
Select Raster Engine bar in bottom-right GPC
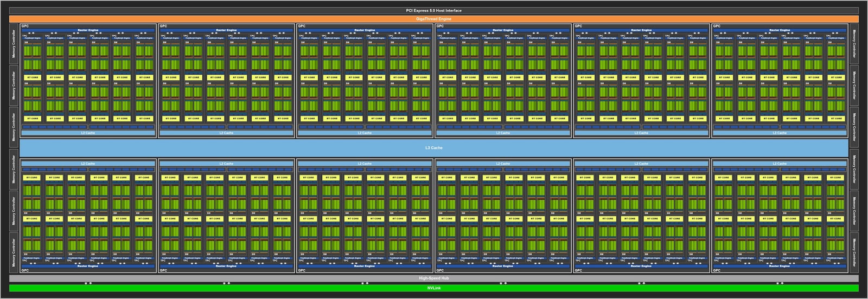(x=780, y=266)
